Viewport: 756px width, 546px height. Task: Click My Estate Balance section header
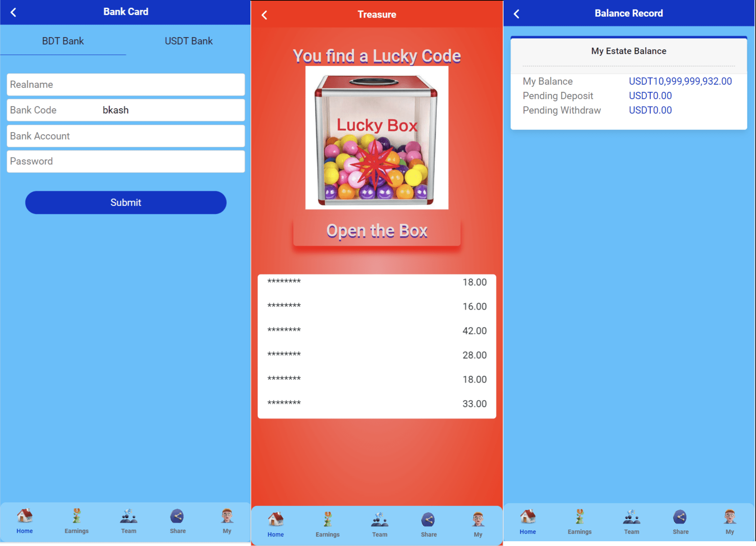click(x=630, y=51)
